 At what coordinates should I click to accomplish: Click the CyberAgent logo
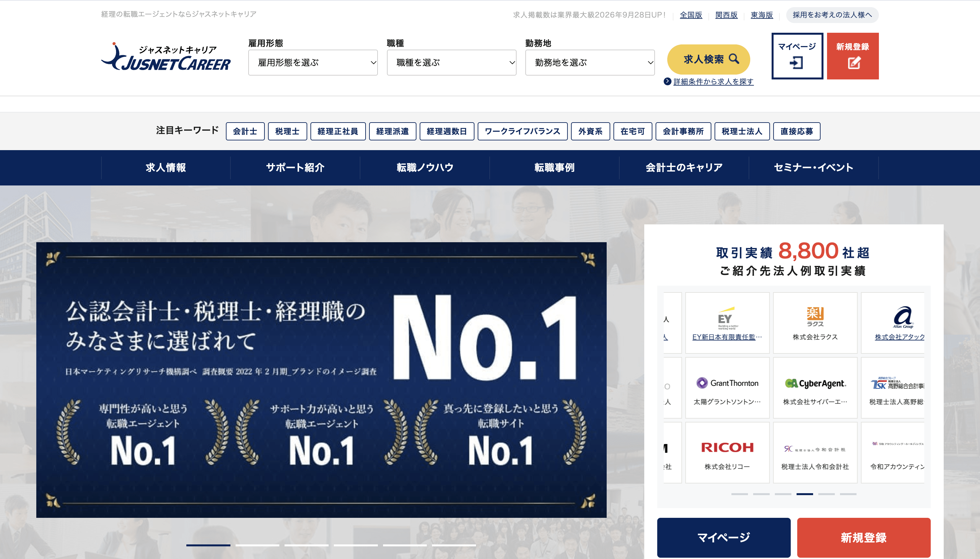coord(815,383)
